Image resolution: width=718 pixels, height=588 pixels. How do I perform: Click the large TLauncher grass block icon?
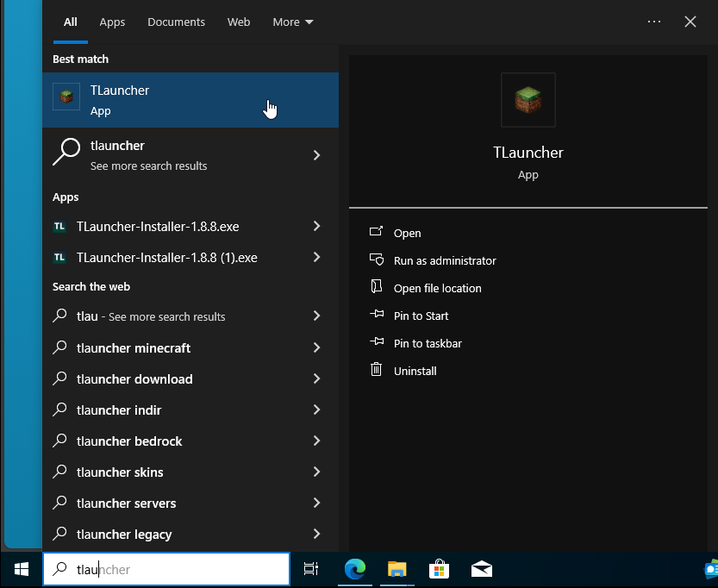[528, 100]
